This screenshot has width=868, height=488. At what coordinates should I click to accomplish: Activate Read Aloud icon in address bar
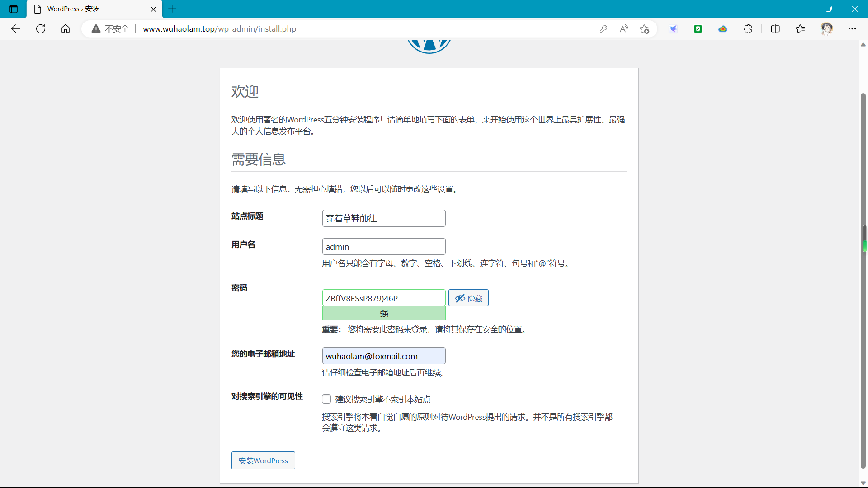(624, 29)
